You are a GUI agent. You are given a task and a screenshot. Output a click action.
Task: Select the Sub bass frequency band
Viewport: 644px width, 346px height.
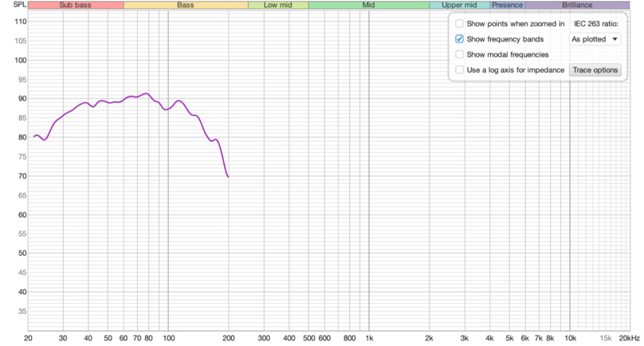(76, 5)
